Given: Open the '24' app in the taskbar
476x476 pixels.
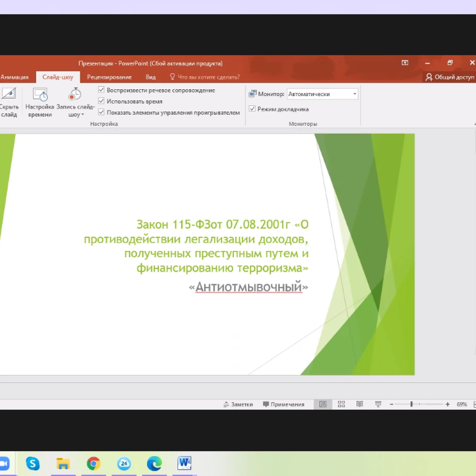Looking at the screenshot, I should click(124, 464).
